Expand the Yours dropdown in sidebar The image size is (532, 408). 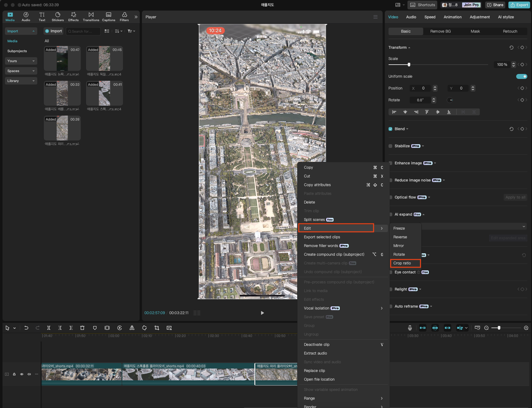[21, 61]
